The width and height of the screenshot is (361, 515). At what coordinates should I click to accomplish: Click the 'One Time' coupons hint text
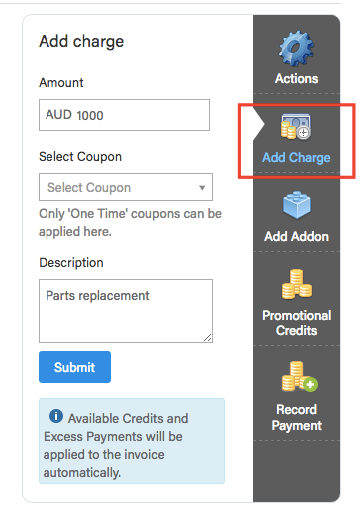click(130, 222)
